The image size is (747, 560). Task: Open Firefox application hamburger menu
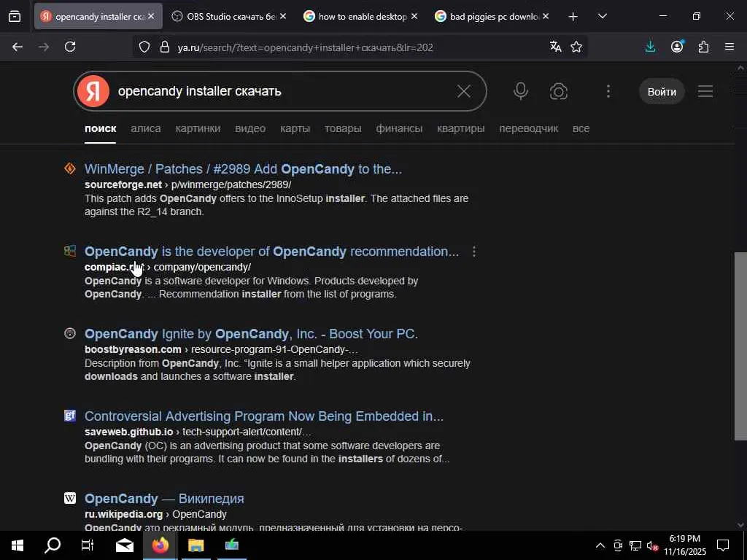click(x=729, y=47)
